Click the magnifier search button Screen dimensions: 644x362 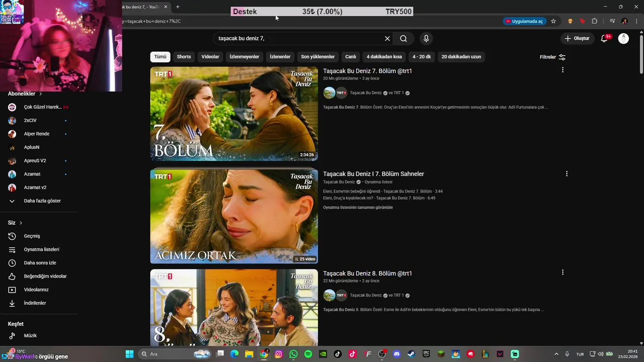click(x=404, y=39)
